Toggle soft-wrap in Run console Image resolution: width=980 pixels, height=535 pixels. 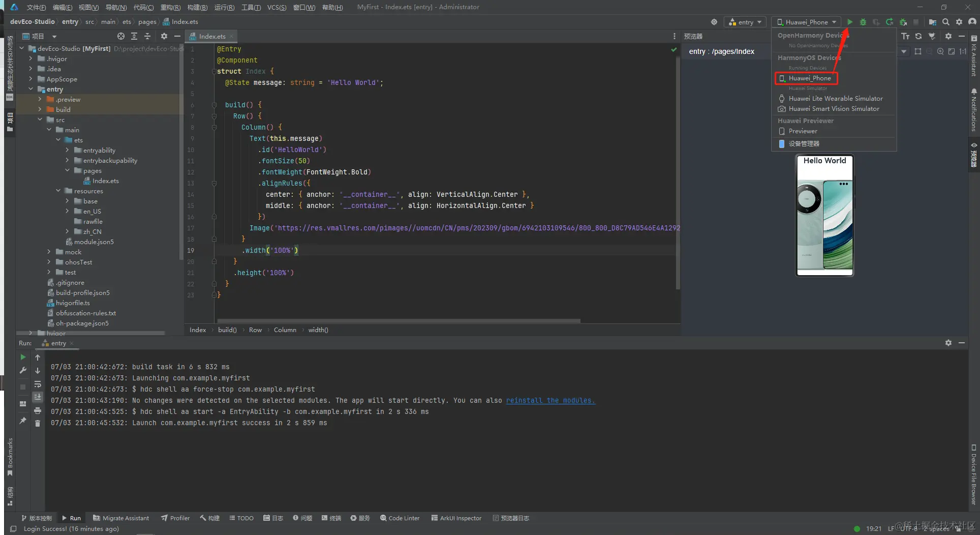coord(38,384)
